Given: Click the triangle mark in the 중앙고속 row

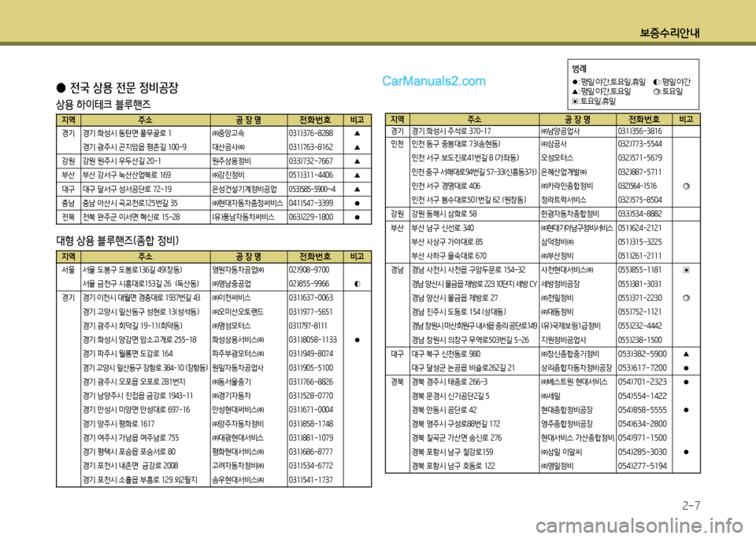Looking at the screenshot, I should (358, 133).
